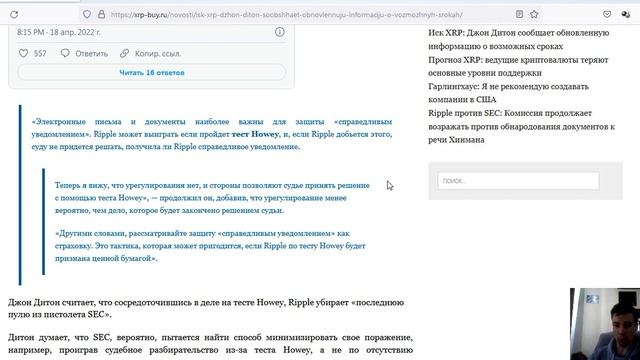Like the tweet with the heart icon
The width and height of the screenshot is (640, 360).
[23, 53]
